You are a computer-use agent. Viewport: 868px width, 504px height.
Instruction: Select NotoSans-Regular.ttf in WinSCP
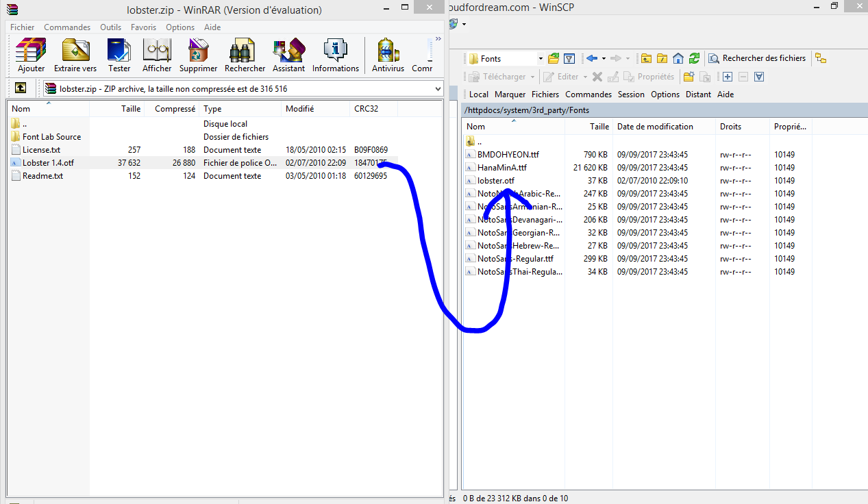[515, 259]
